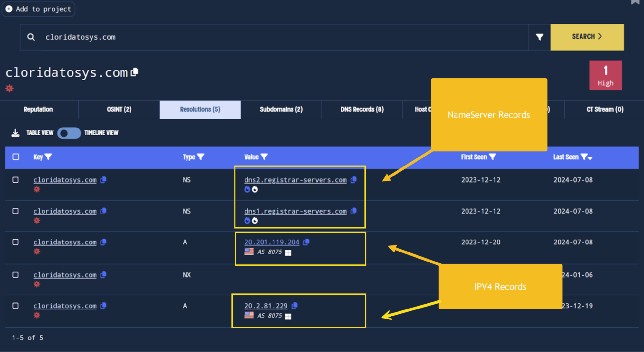Open the Subdomains (2) tab
Image resolution: width=644 pixels, height=352 pixels.
tap(281, 109)
